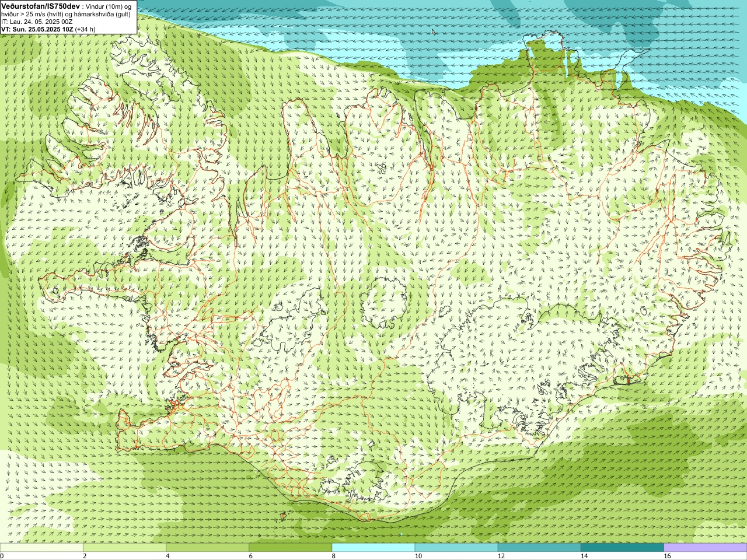Select the 10–12 m/s turquoise swatch

tap(456, 548)
